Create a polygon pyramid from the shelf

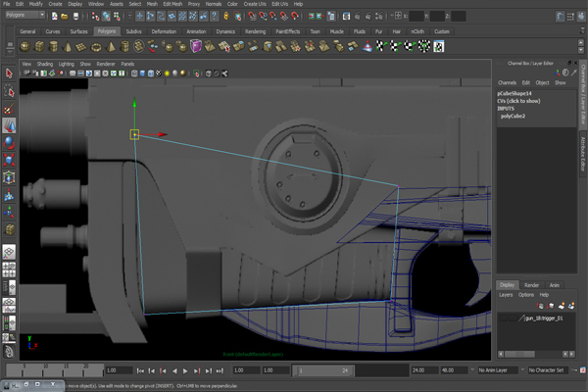point(111,46)
